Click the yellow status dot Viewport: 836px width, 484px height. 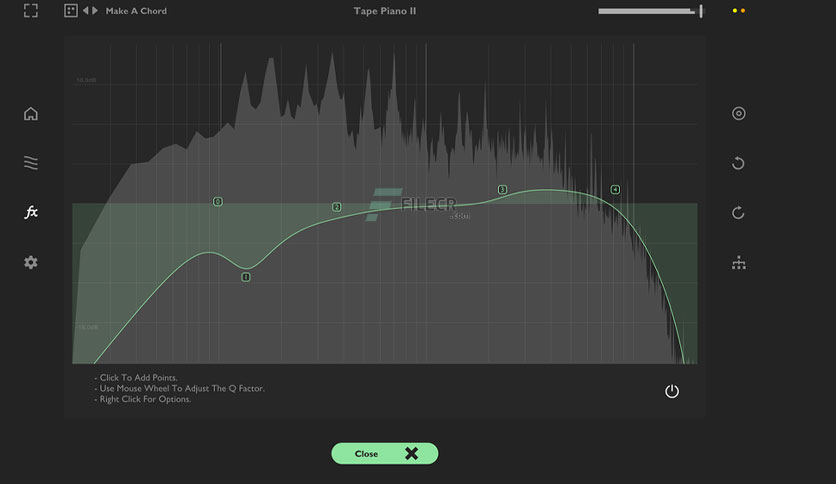pyautogui.click(x=735, y=11)
